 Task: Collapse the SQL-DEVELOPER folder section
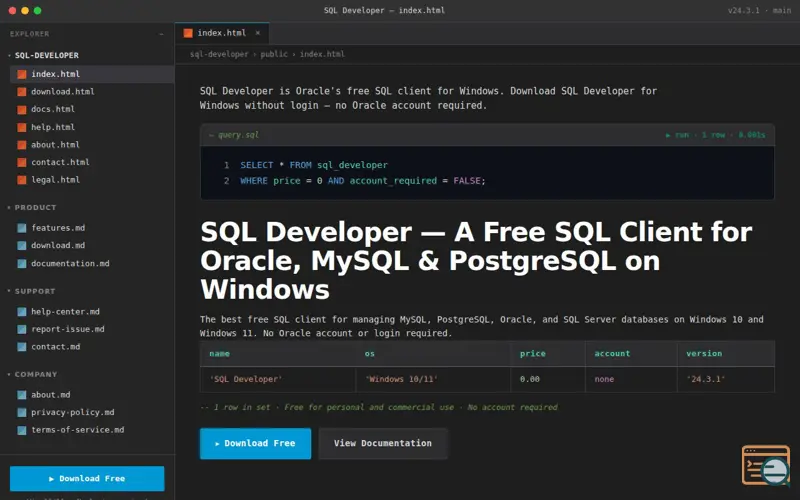[9, 55]
